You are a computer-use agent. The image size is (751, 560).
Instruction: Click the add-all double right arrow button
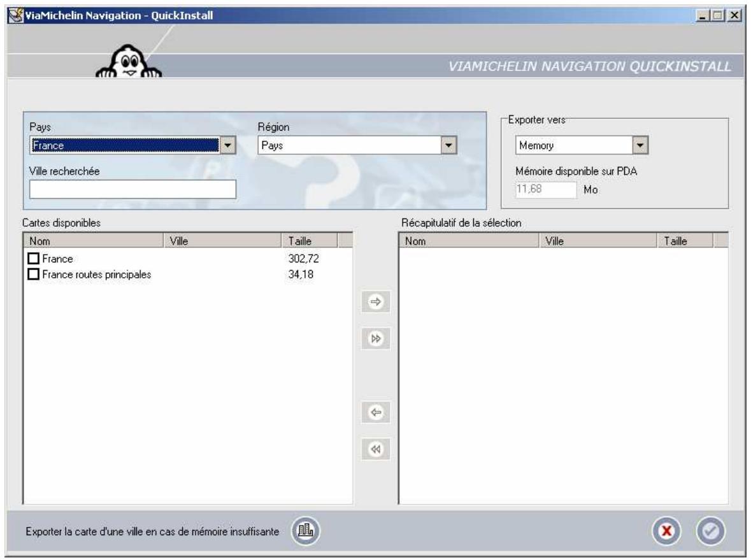tap(376, 339)
